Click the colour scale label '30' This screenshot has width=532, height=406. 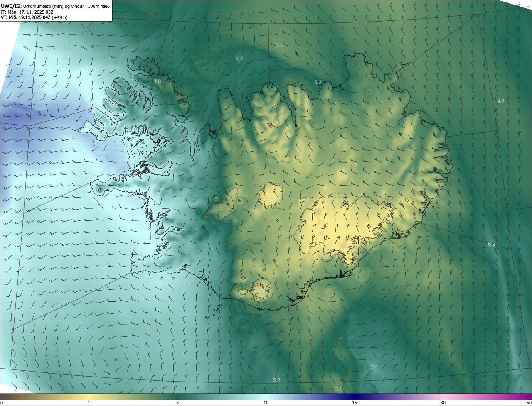coord(443,403)
